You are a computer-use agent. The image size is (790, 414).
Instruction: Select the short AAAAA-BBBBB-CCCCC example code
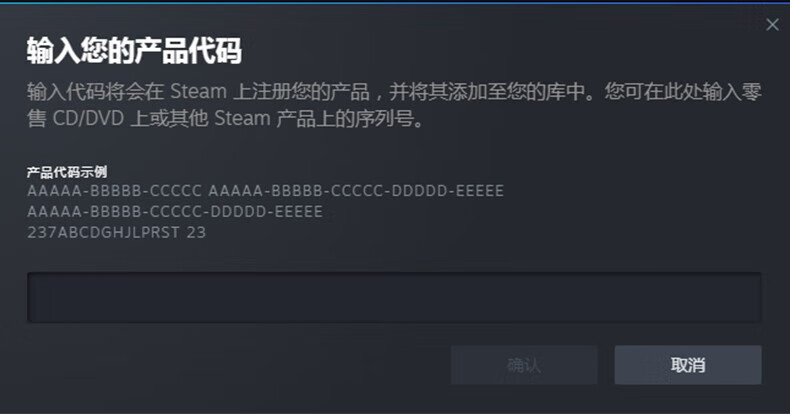pos(114,191)
